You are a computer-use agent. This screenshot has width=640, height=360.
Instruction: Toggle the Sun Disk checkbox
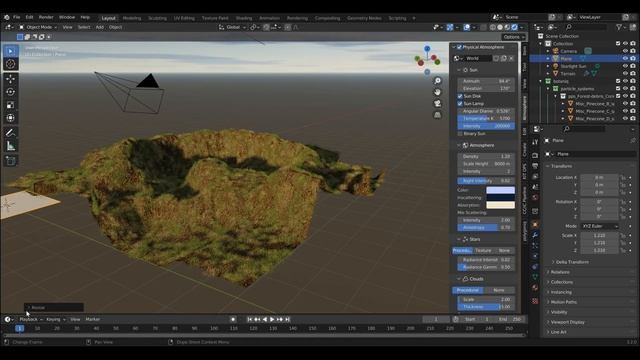[460, 96]
